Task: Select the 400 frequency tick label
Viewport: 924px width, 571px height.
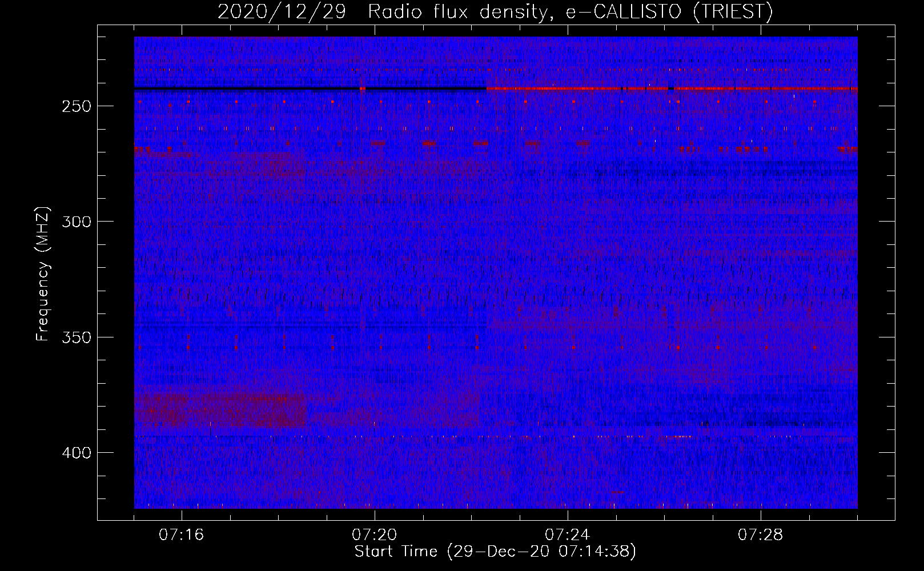Action: 77,453
